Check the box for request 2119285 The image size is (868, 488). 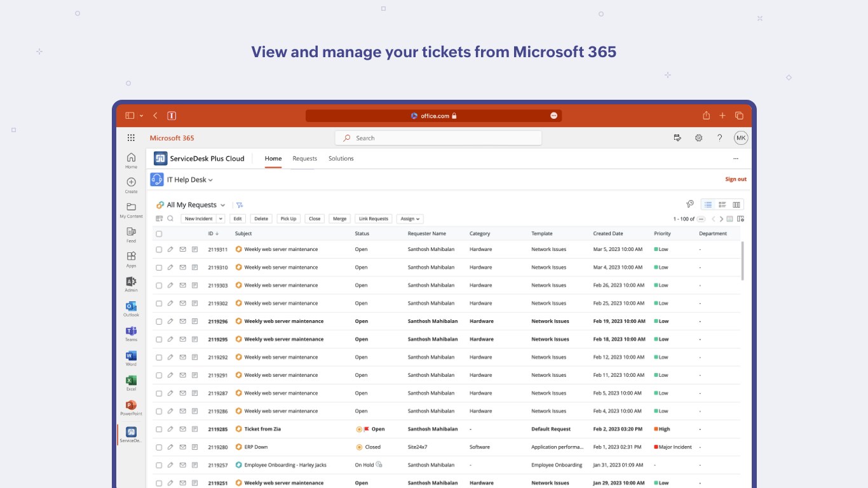[159, 430]
